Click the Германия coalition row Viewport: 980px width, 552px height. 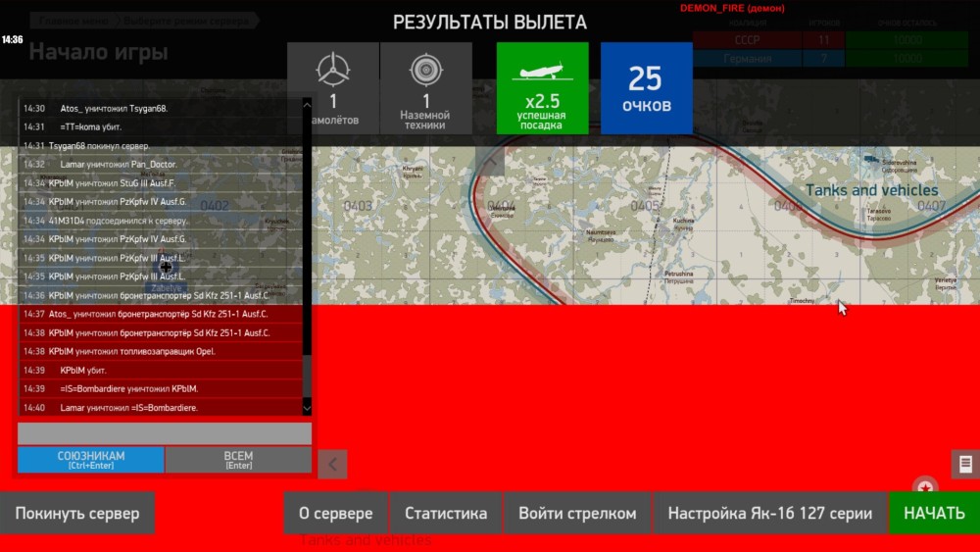click(831, 59)
